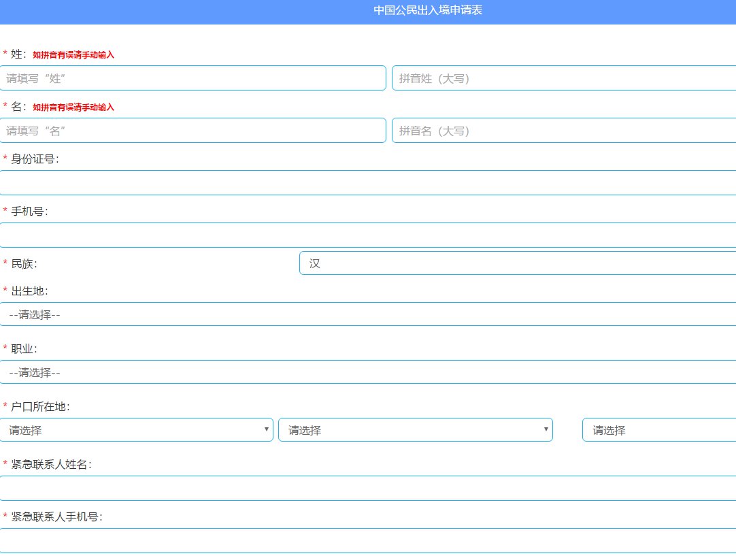Open the 民族 dropdown showing 汉

517,263
